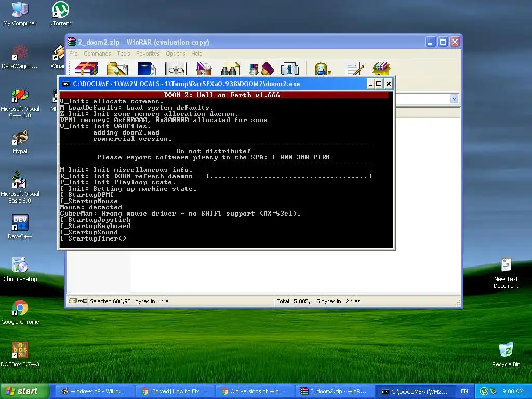The height and width of the screenshot is (399, 532).
Task: Click the Test archive icon in WinRAR
Action: [x=147, y=69]
